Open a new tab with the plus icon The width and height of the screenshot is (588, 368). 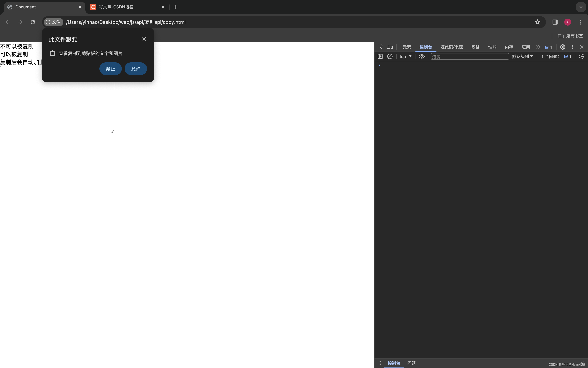pos(176,7)
